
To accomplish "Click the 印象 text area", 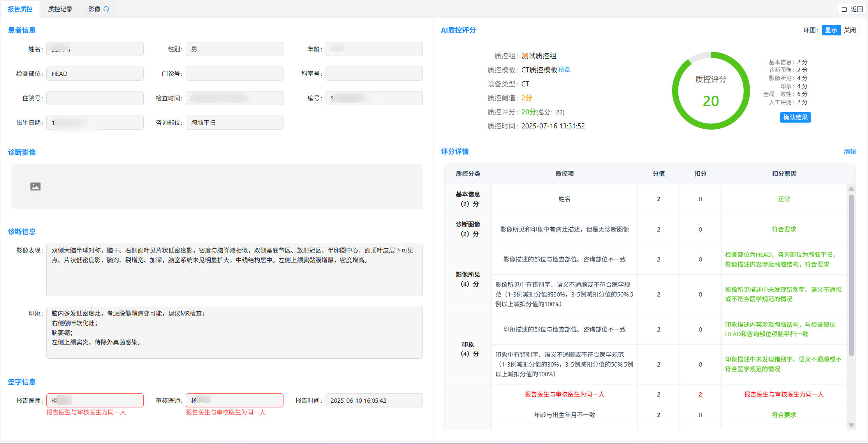I will coord(234,332).
